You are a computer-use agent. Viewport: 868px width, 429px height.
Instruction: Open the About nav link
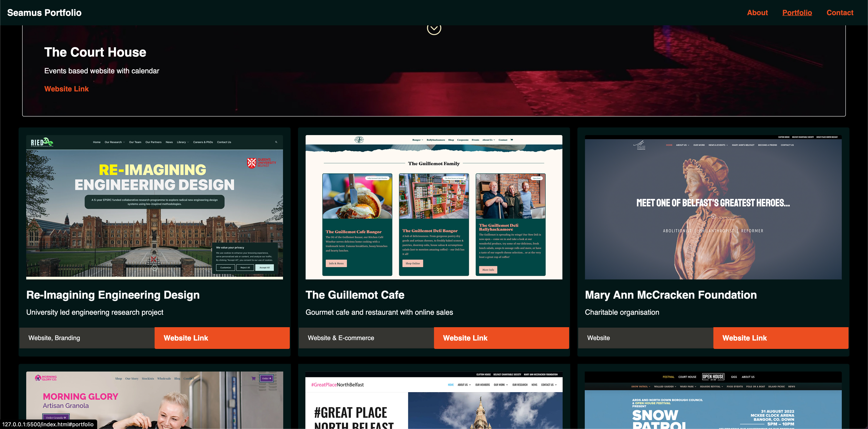757,12
